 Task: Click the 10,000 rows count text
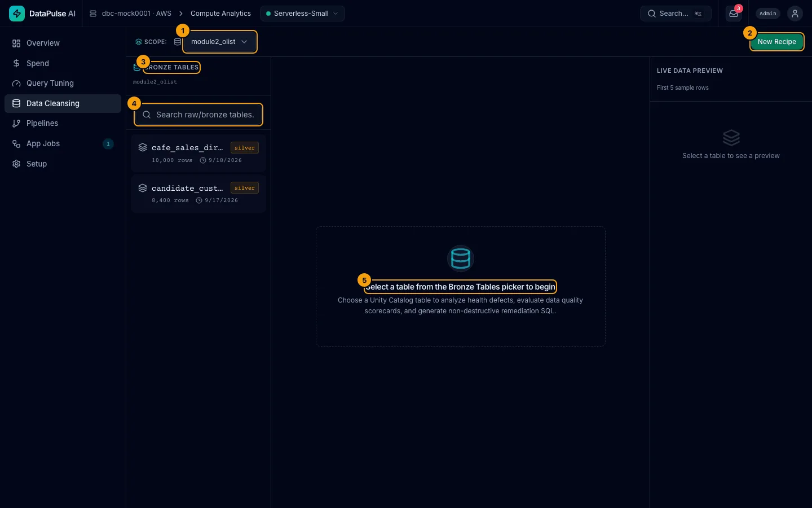[172, 160]
